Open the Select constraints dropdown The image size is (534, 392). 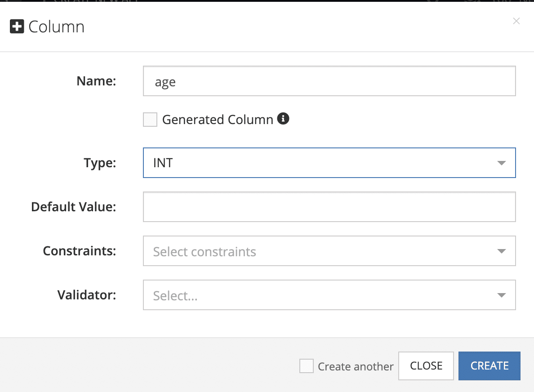pyautogui.click(x=329, y=251)
